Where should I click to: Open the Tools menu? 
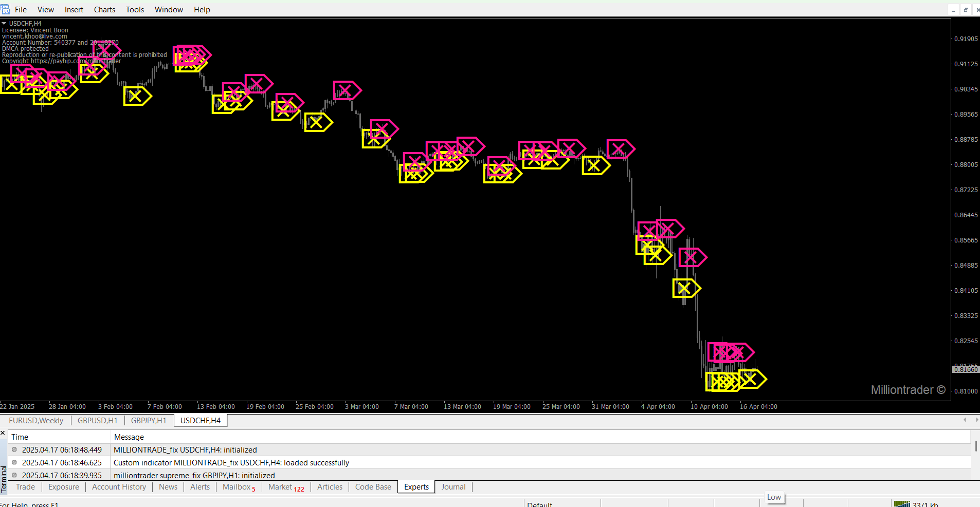(135, 10)
